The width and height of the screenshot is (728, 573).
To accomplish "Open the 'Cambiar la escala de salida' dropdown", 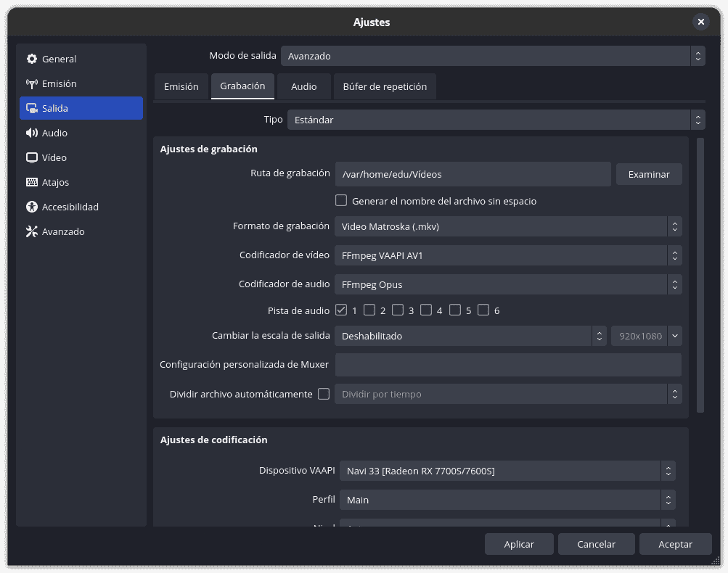I will [471, 336].
